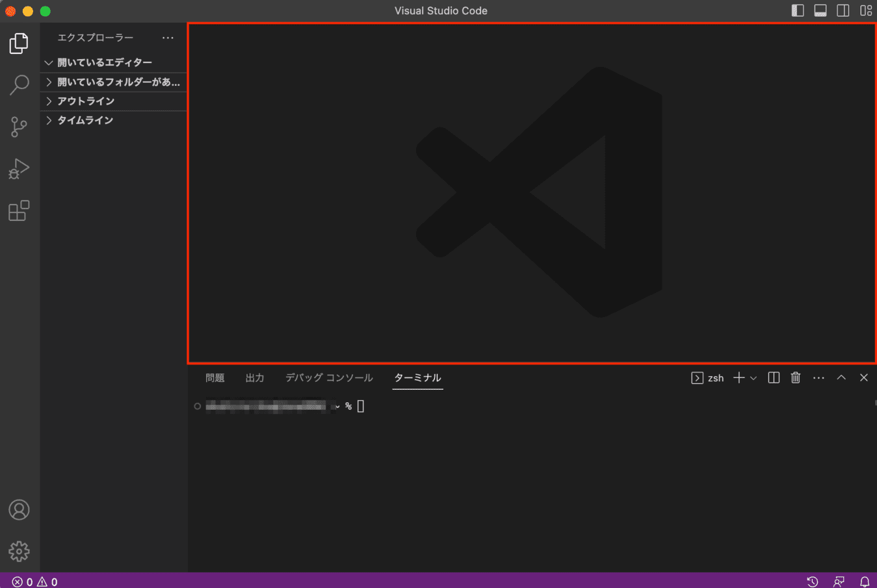
Task: Click the terminal prompt input area
Action: pyautogui.click(x=361, y=406)
